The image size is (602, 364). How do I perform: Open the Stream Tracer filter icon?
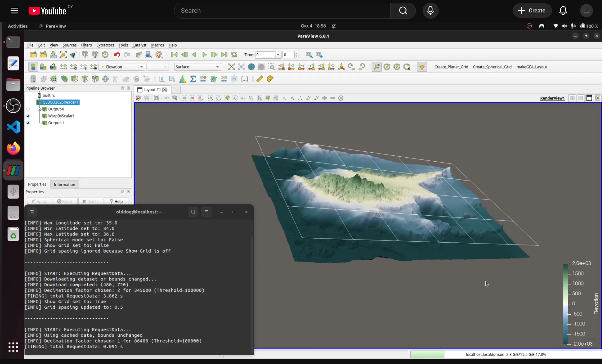click(x=116, y=79)
